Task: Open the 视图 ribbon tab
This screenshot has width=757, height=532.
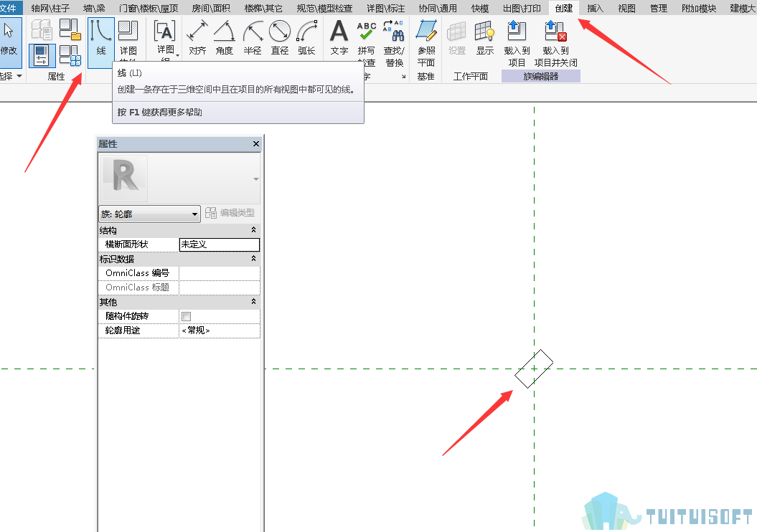Action: 626,8
